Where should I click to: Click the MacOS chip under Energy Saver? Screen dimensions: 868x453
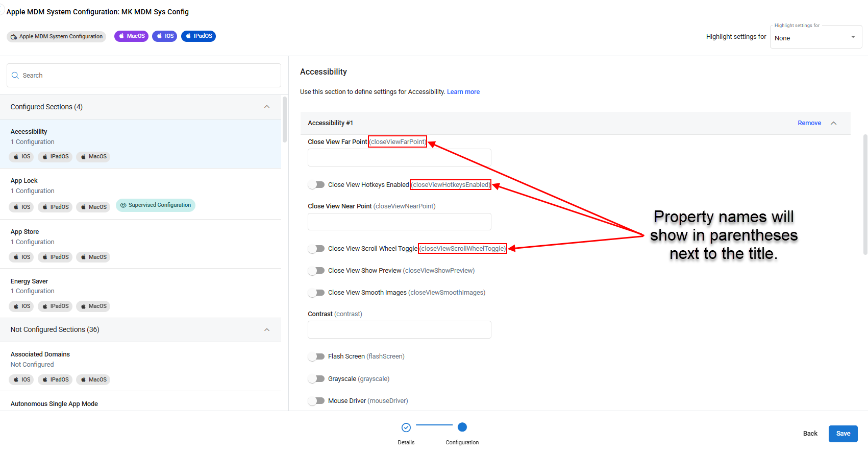tap(93, 306)
